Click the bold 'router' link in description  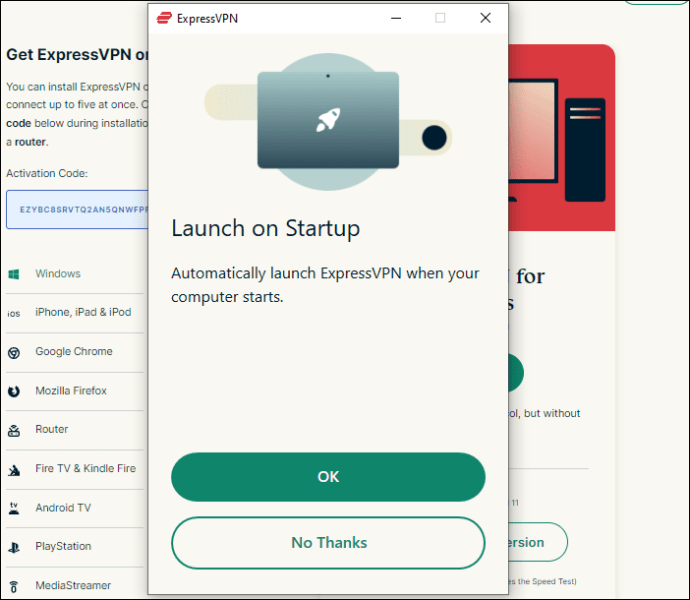[30, 142]
